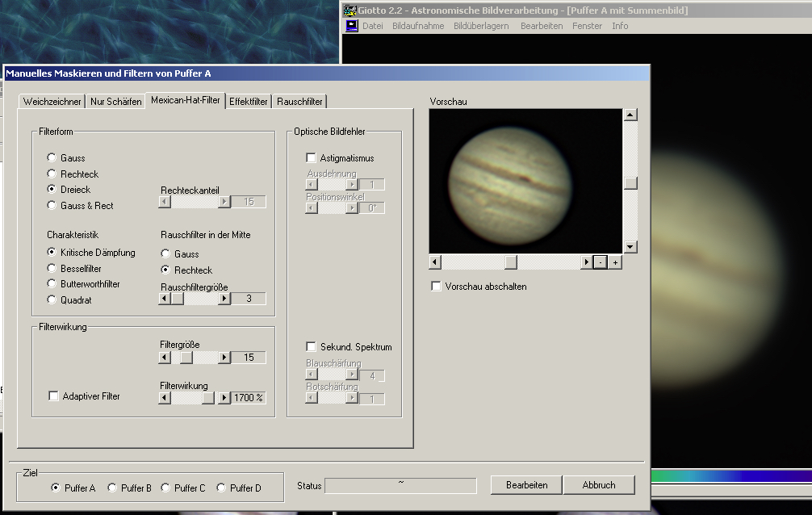
Task: Decrease Filtergröße with left arrow
Action: click(165, 358)
